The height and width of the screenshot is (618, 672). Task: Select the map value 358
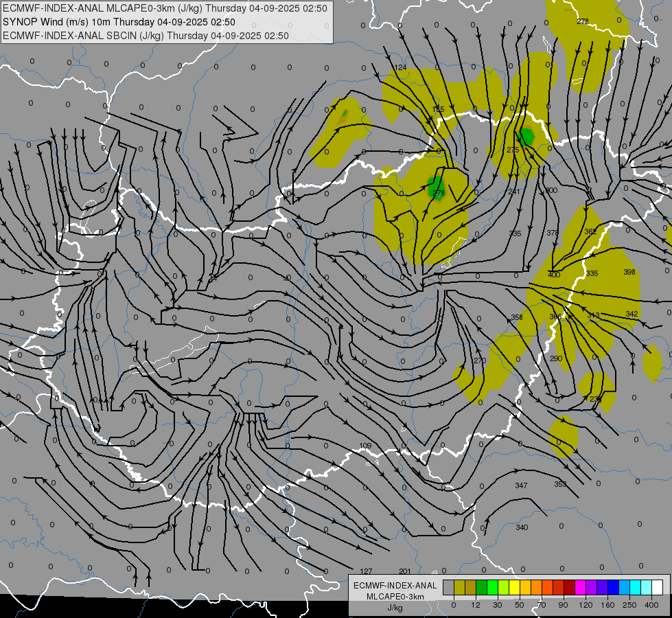pyautogui.click(x=517, y=317)
